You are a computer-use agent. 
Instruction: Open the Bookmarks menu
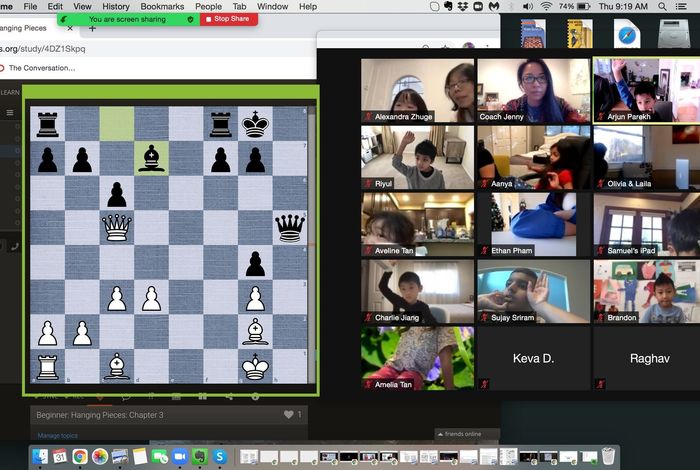pos(162,6)
